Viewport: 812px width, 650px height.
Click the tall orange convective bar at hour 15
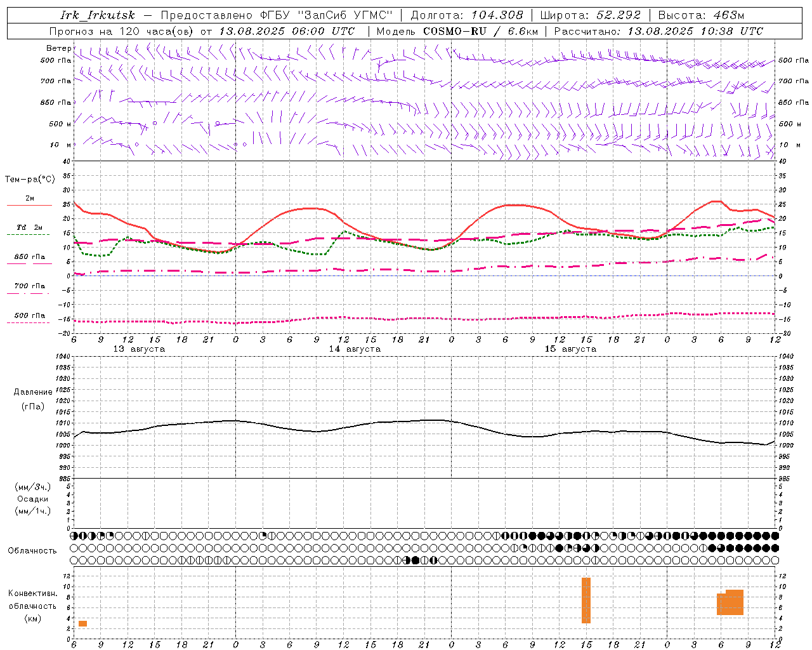click(586, 600)
